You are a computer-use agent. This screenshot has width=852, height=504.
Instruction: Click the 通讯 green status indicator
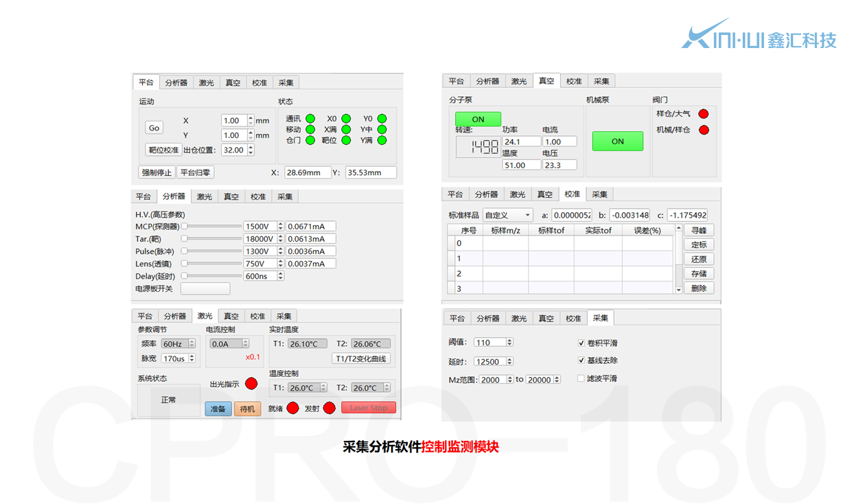pos(310,119)
